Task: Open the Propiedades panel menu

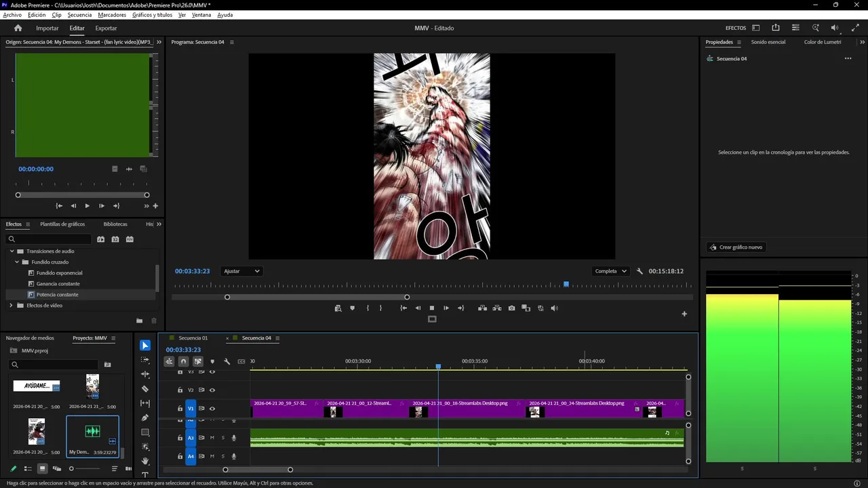Action: pyautogui.click(x=738, y=42)
